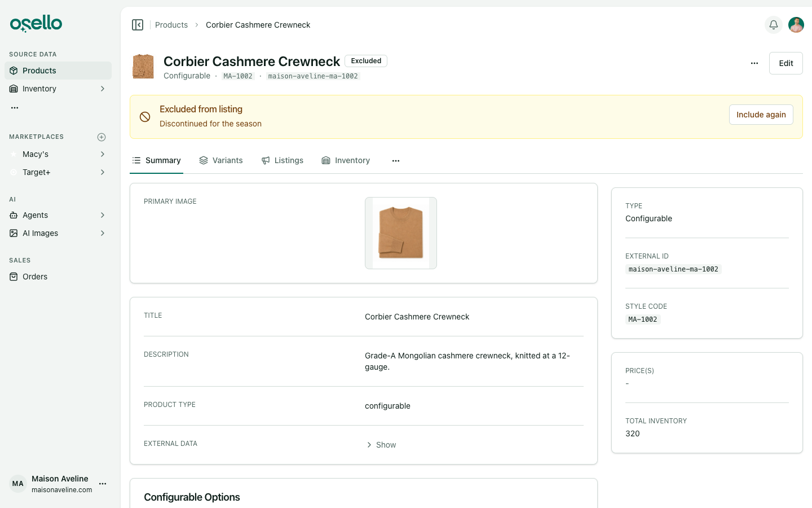Click the excluded ban icon in the banner

(x=145, y=117)
